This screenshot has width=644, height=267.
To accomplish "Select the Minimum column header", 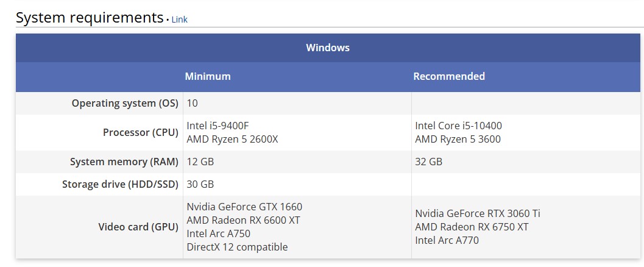I will tap(208, 76).
